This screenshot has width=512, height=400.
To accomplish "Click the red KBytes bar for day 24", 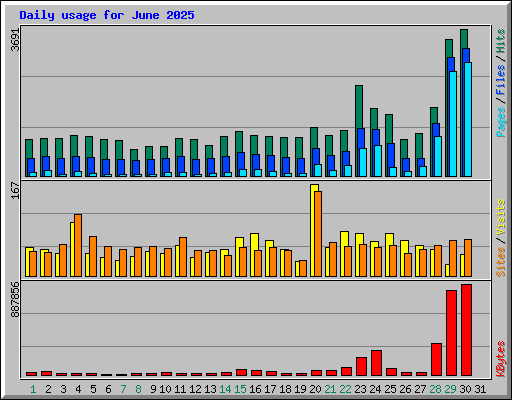I will 376,363.
